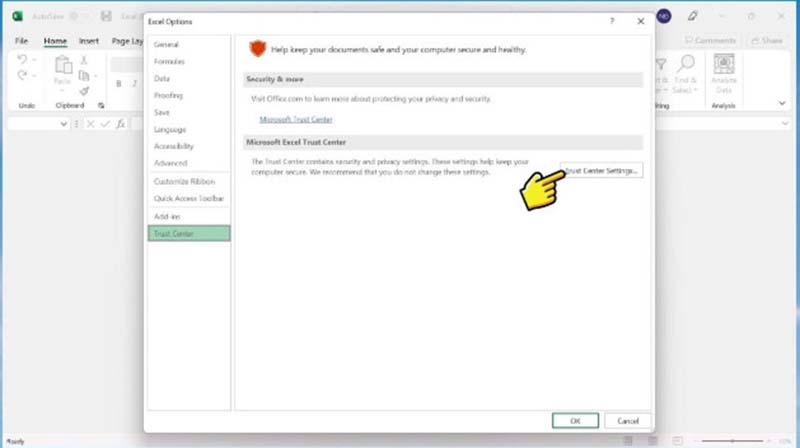The image size is (800, 448).
Task: Click Normal view icon in status bar
Action: click(628, 440)
